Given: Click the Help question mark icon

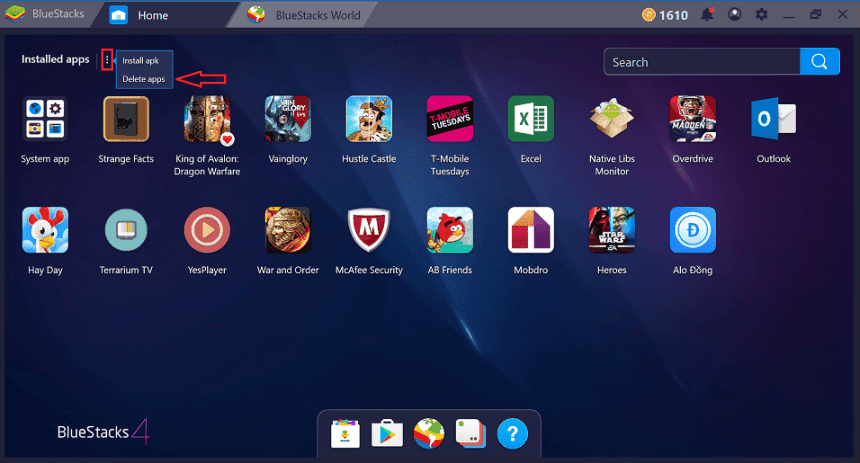Looking at the screenshot, I should click(x=511, y=433).
